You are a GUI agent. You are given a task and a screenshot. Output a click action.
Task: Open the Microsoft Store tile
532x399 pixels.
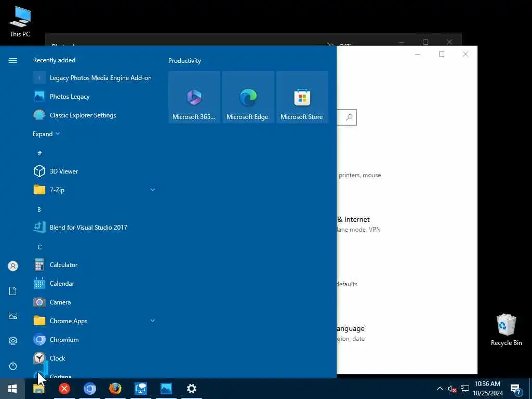[302, 97]
